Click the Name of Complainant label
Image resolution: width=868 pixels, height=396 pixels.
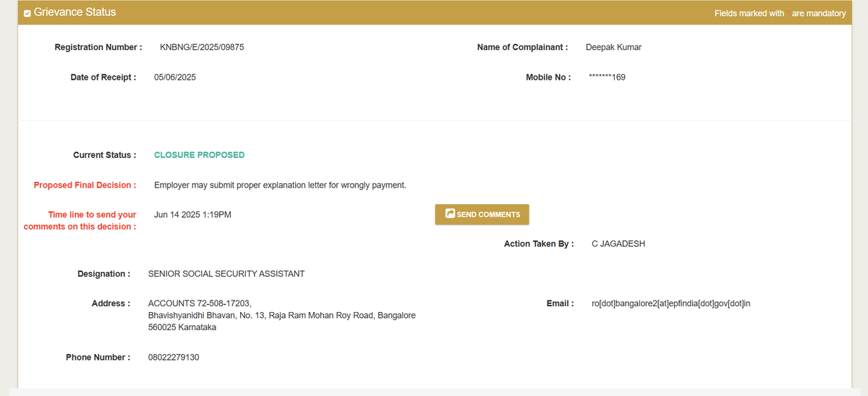pyautogui.click(x=522, y=47)
